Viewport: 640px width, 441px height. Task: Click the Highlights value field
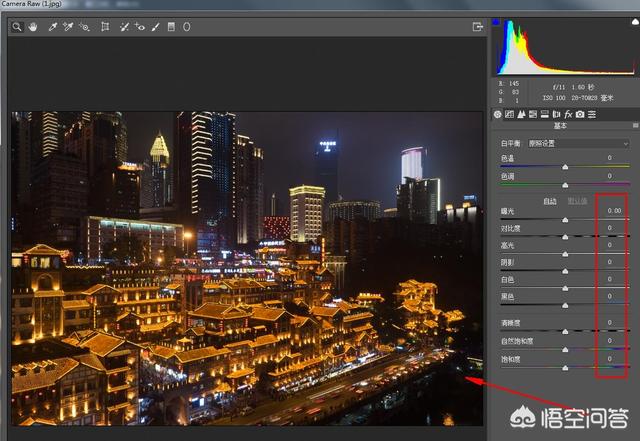[x=609, y=245]
